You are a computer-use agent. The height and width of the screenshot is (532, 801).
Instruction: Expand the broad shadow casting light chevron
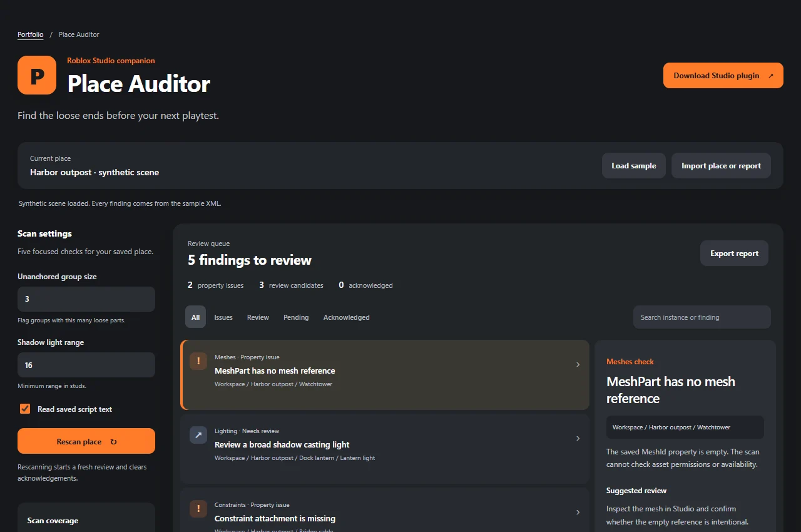[x=578, y=438]
